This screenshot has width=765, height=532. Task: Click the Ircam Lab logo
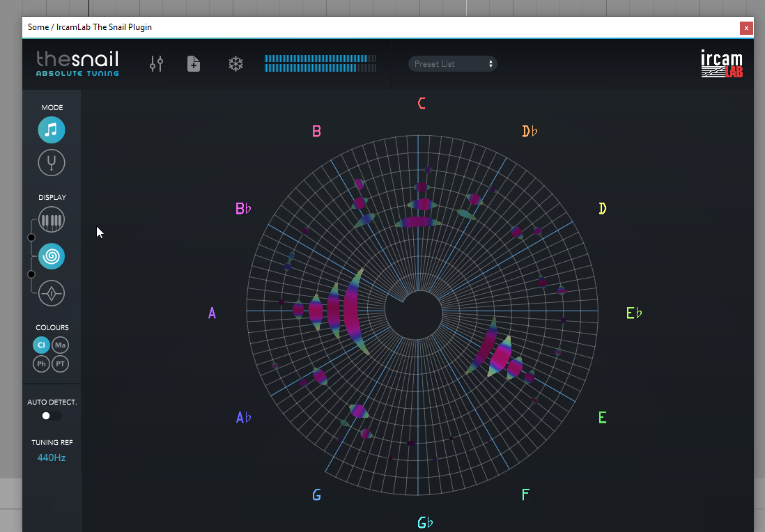click(721, 64)
